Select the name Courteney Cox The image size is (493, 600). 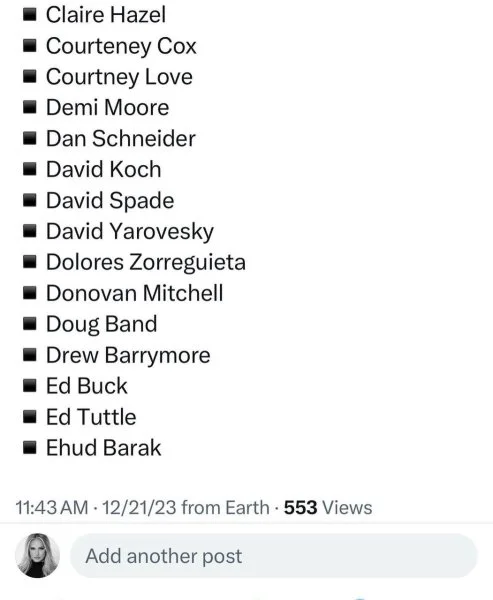coord(121,46)
